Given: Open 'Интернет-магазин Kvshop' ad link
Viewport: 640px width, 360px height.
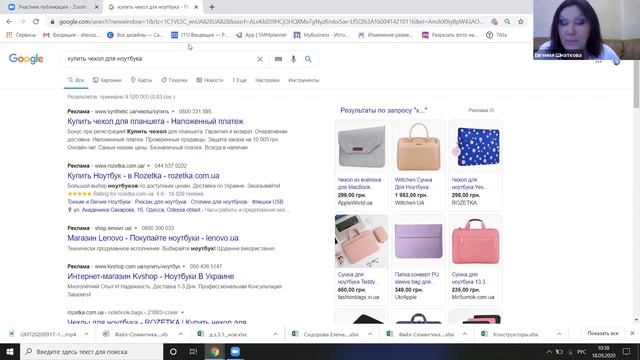Looking at the screenshot, I should tap(151, 276).
